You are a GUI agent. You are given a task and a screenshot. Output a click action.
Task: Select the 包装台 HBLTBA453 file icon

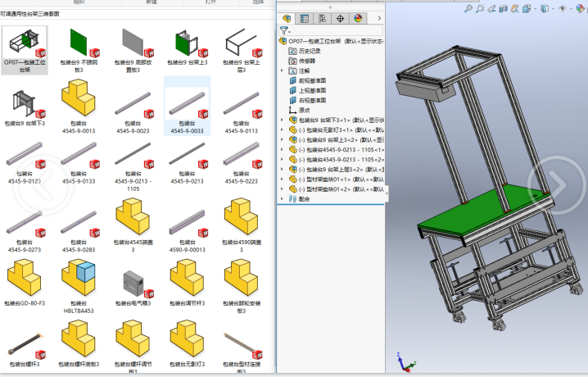coord(79,278)
